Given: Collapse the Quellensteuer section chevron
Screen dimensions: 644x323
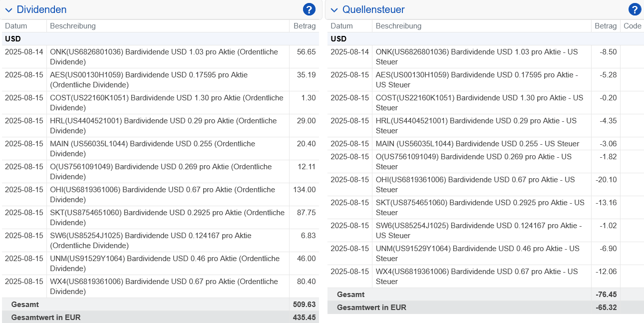Looking at the screenshot, I should (x=334, y=10).
